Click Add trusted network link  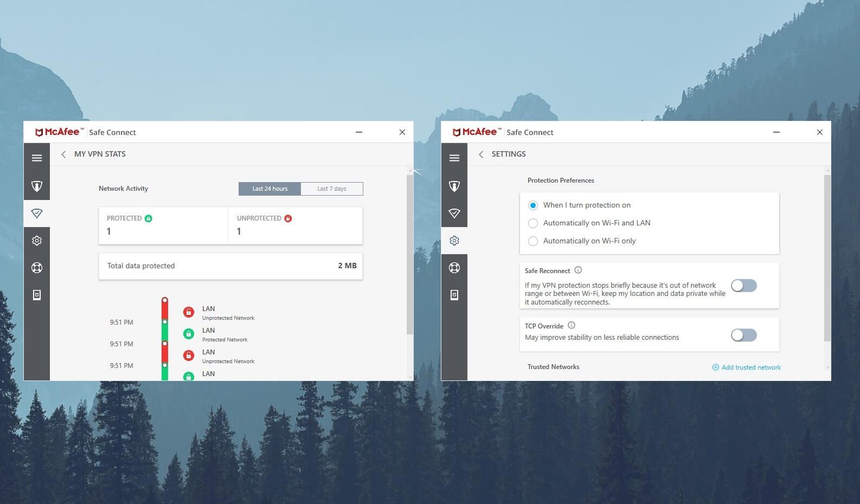coord(747,367)
